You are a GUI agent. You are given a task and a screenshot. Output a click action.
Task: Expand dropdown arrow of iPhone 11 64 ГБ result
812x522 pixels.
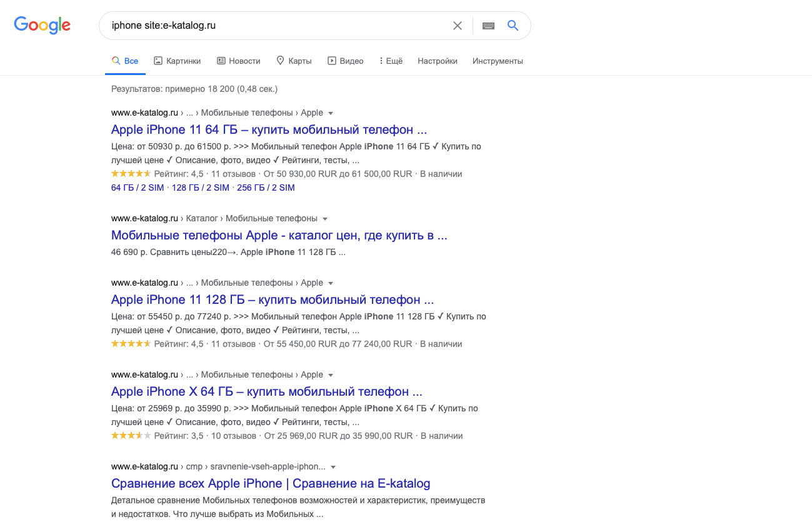coord(331,114)
